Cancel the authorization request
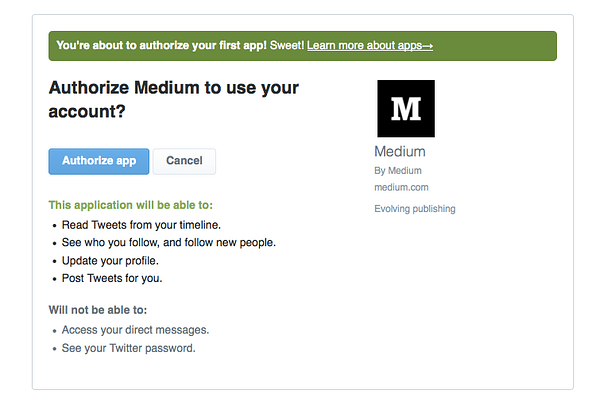 pyautogui.click(x=184, y=161)
